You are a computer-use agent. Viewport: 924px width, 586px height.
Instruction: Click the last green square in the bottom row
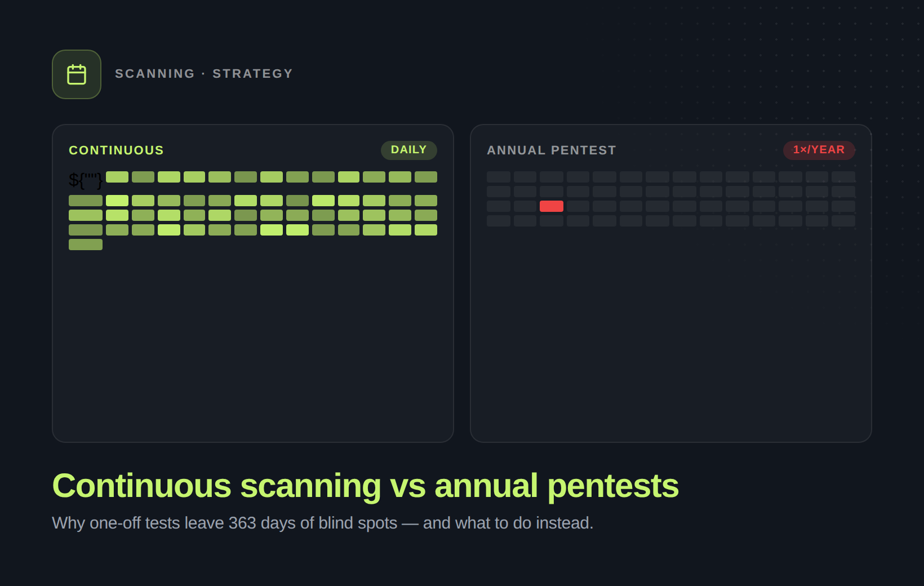427,229
